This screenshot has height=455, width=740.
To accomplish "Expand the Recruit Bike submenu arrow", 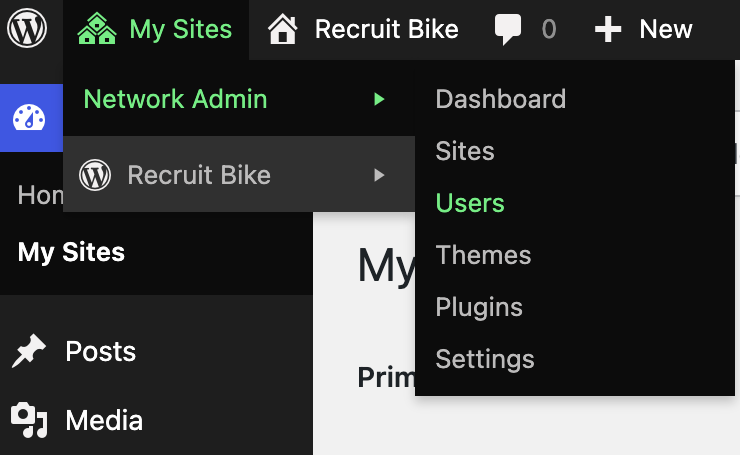I will (379, 175).
